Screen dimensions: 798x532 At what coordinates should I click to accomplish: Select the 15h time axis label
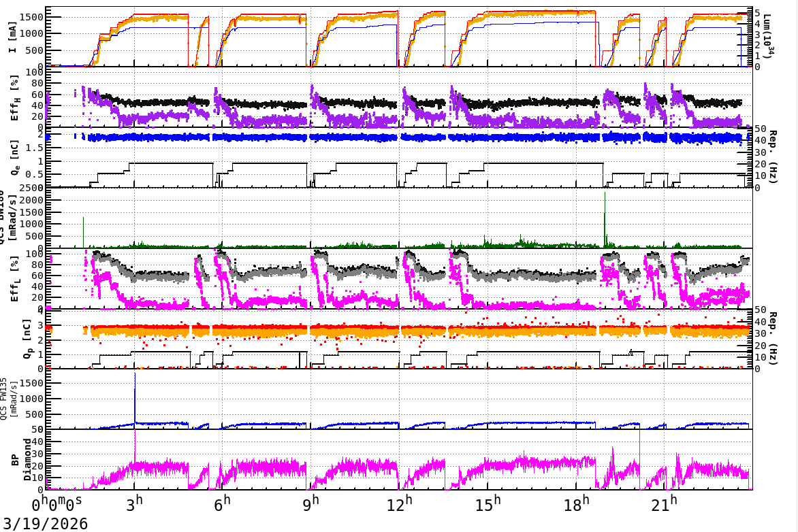tap(488, 503)
